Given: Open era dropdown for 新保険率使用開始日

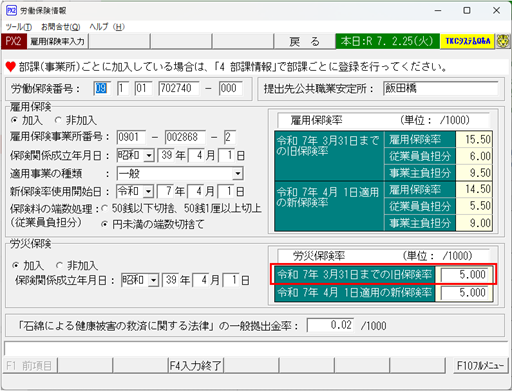Looking at the screenshot, I should click(148, 192).
